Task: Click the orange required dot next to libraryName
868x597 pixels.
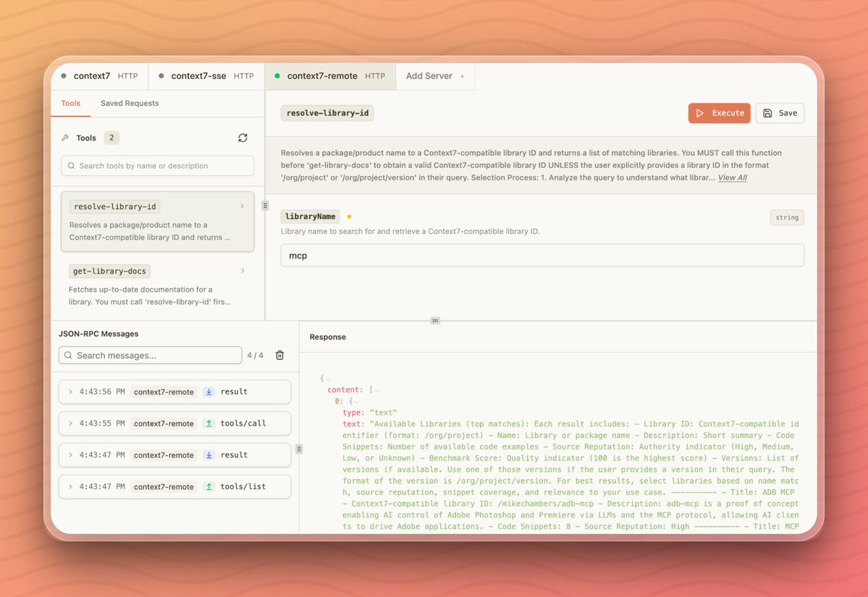Action: [349, 216]
